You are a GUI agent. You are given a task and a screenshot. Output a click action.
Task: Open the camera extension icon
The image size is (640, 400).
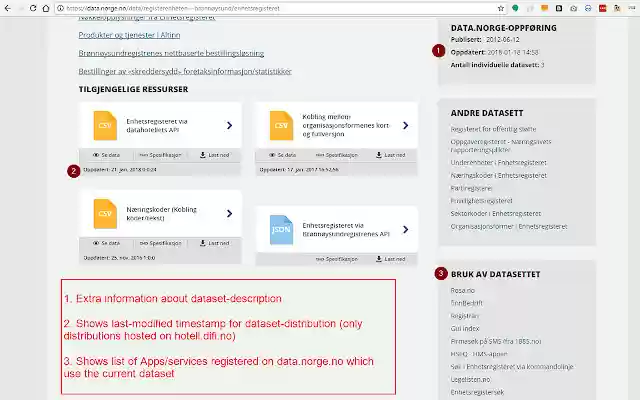pyautogui.click(x=573, y=8)
